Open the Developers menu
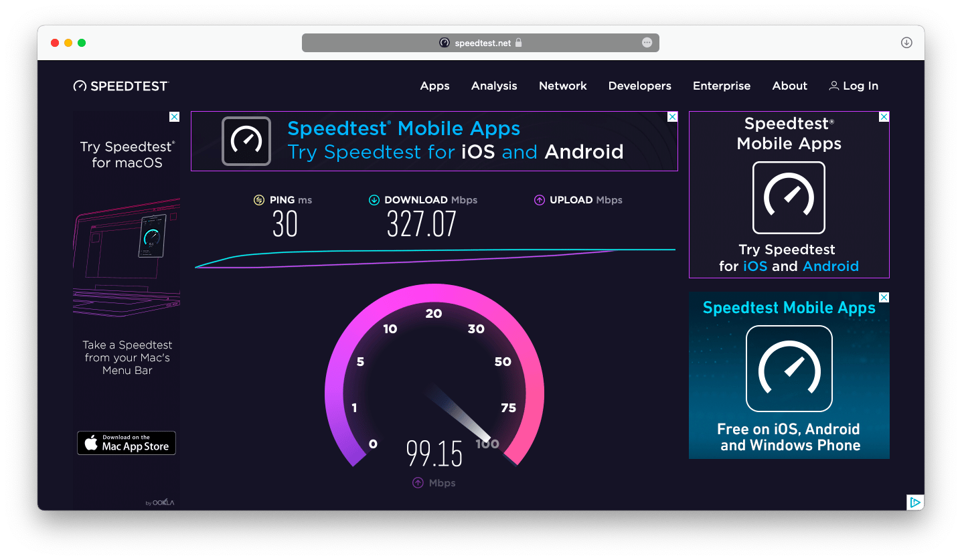Image resolution: width=962 pixels, height=560 pixels. coord(640,86)
